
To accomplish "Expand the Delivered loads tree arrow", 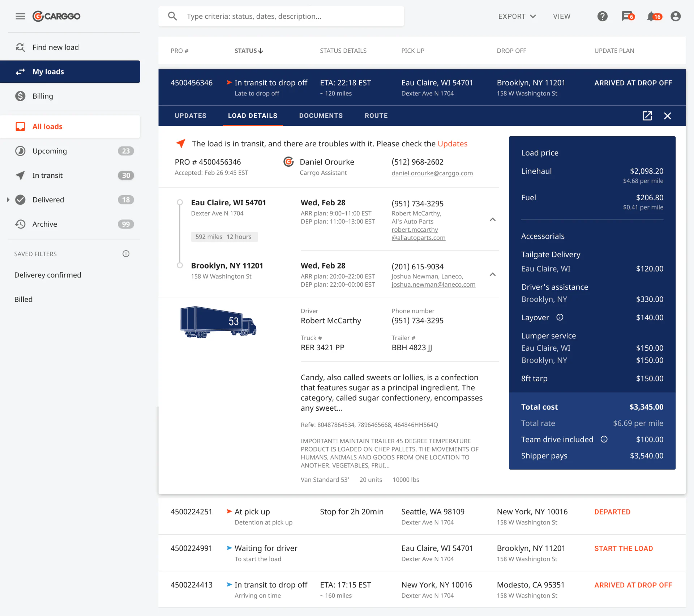I will 8,200.
